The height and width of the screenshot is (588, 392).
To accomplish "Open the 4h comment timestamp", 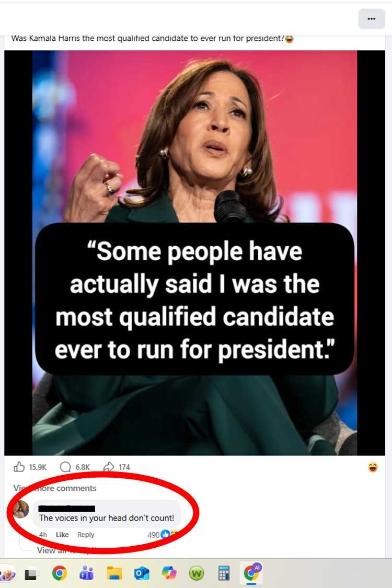I will pyautogui.click(x=43, y=535).
